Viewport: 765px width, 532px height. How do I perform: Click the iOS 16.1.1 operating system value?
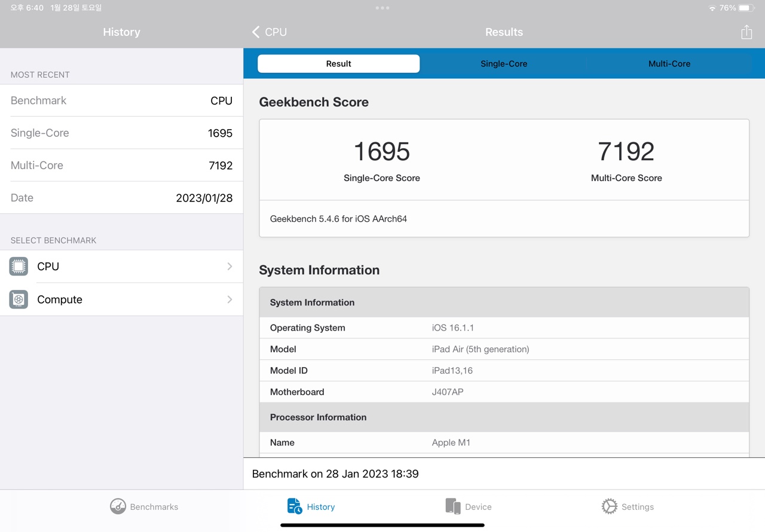[x=453, y=328]
